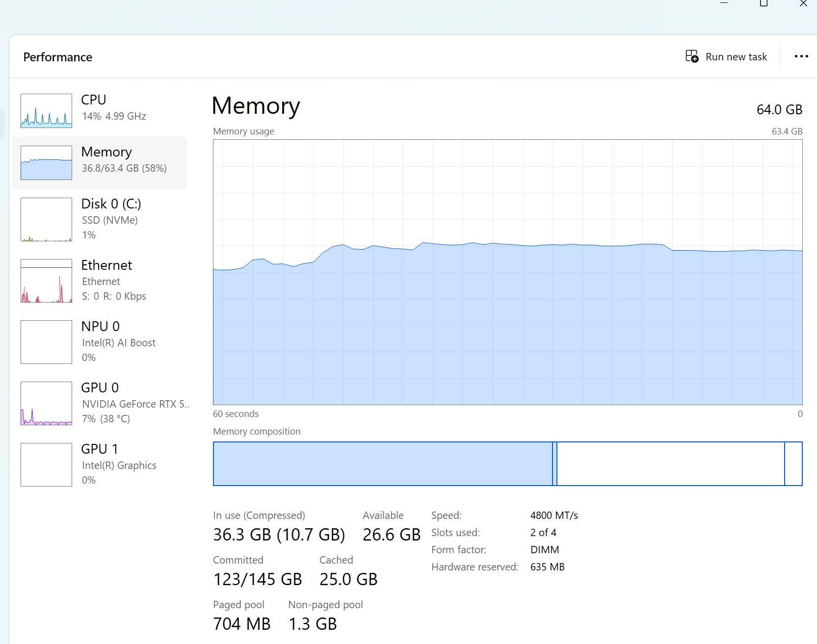Select Intel(R) Graphics GPU 1 entry
The image size is (817, 644).
click(99, 464)
